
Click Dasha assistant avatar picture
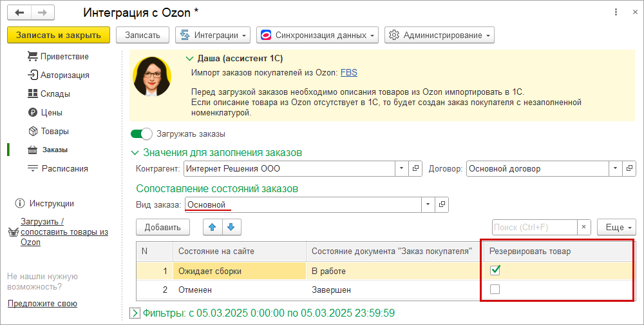(x=152, y=77)
